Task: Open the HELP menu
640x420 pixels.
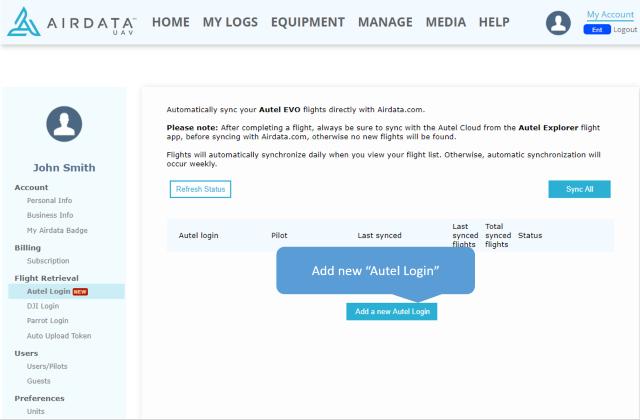Action: coord(494,22)
